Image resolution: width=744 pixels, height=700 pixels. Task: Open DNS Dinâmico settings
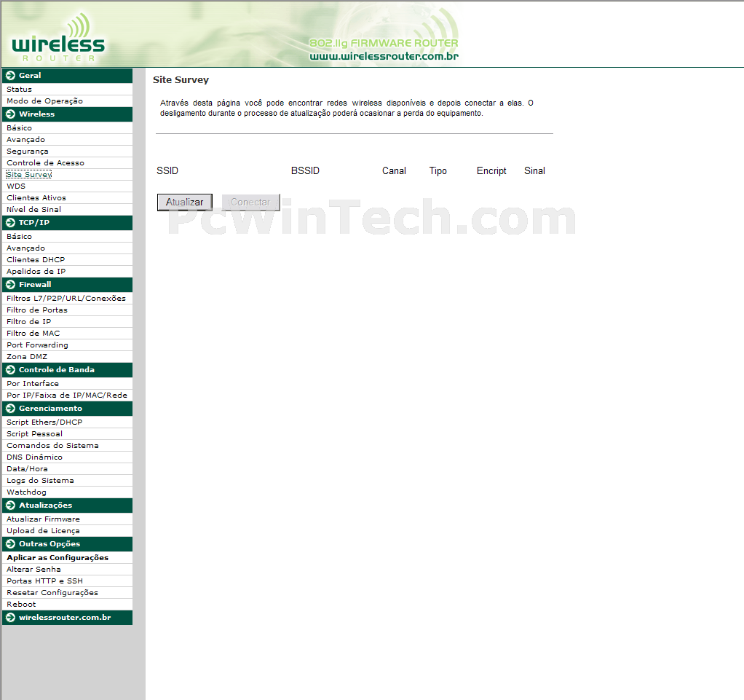34,457
